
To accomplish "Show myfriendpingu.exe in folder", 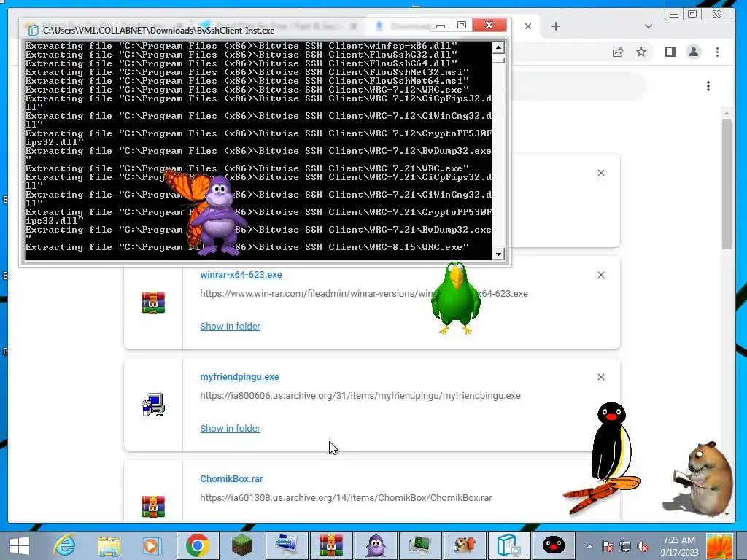I will pyautogui.click(x=230, y=428).
